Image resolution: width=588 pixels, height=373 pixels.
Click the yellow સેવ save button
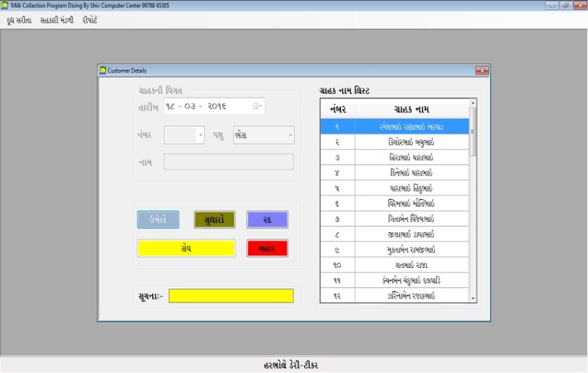(x=186, y=248)
